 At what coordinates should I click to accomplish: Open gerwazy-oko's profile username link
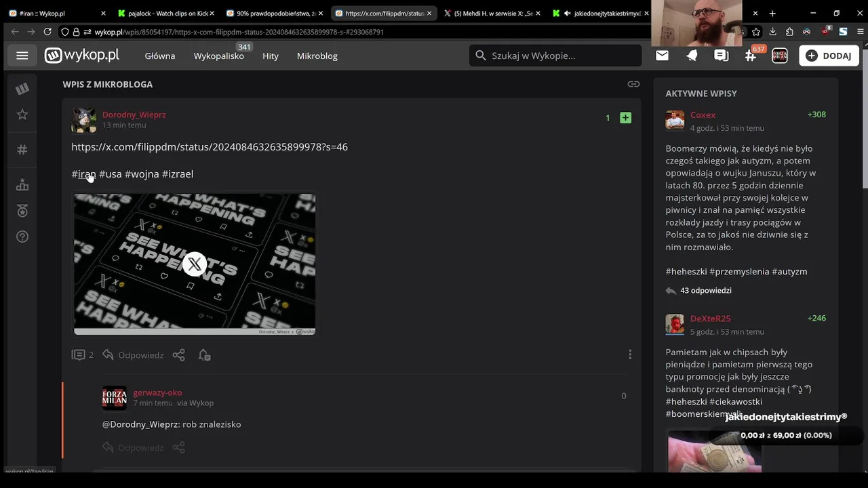[x=157, y=392]
